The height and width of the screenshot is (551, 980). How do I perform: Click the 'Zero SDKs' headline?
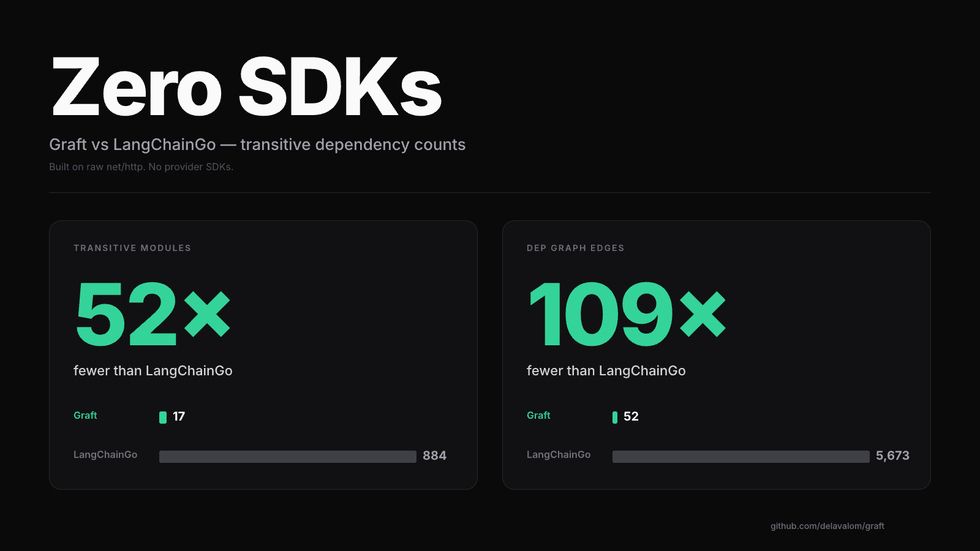[246, 86]
